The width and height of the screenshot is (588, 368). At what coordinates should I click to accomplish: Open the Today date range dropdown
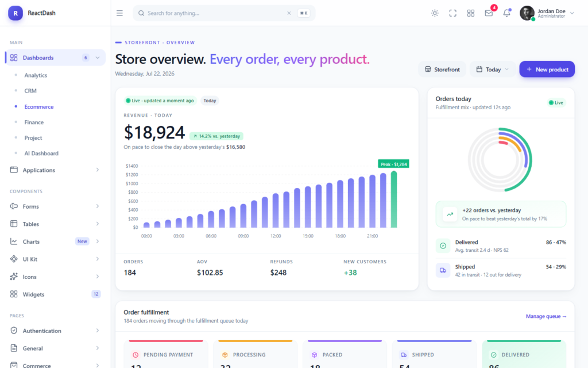point(492,70)
